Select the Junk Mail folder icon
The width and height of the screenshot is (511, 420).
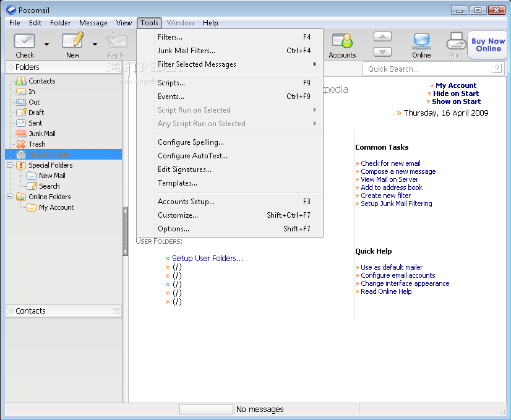(x=21, y=134)
